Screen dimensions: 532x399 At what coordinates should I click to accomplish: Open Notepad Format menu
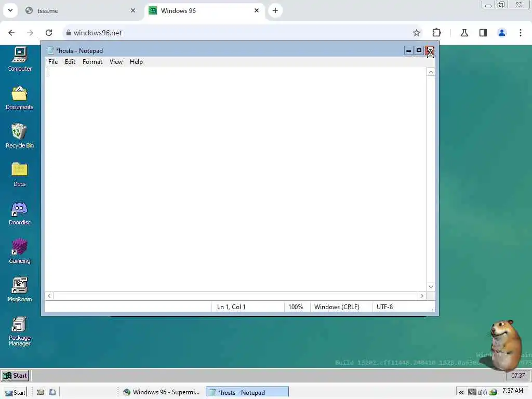pos(92,62)
